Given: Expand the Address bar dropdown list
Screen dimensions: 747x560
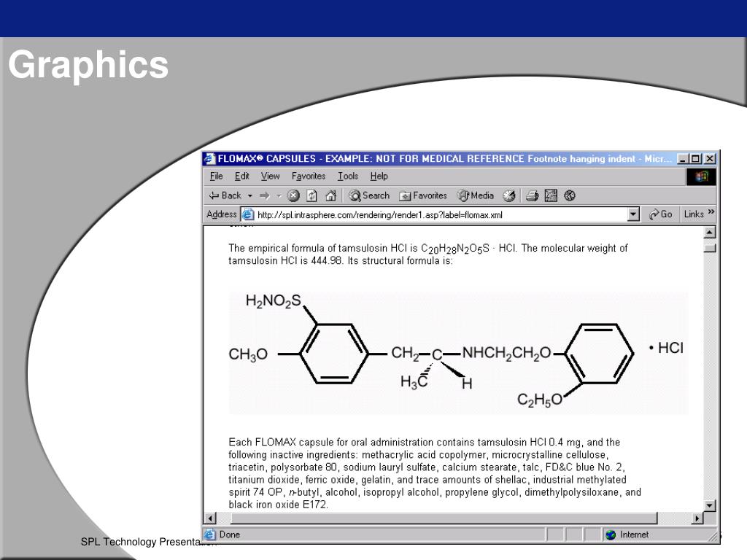Looking at the screenshot, I should [633, 214].
